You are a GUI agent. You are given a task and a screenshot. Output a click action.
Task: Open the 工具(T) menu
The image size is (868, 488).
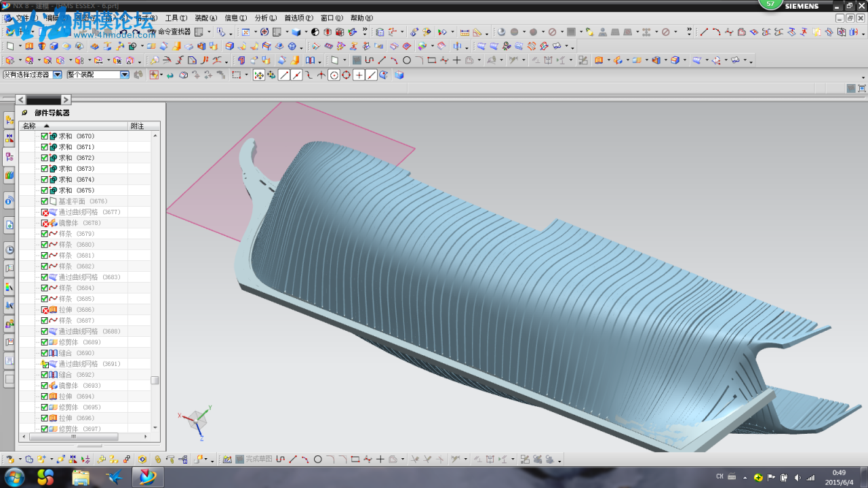[x=176, y=18]
